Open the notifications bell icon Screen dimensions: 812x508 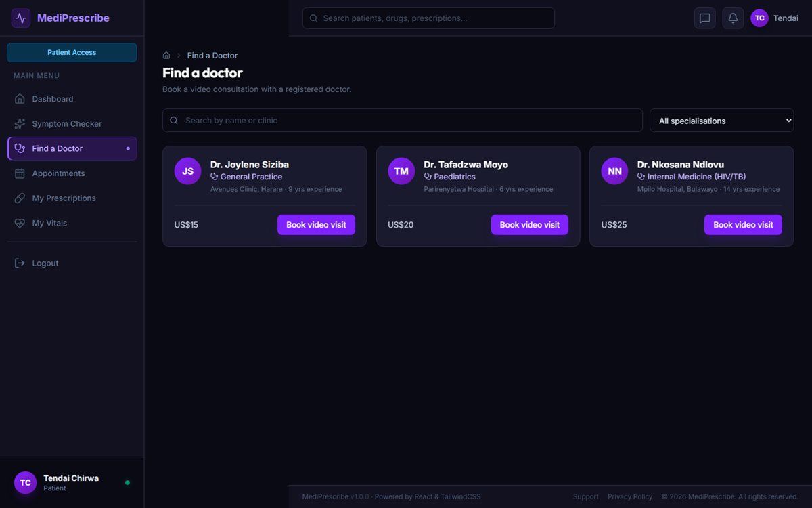[x=733, y=18]
